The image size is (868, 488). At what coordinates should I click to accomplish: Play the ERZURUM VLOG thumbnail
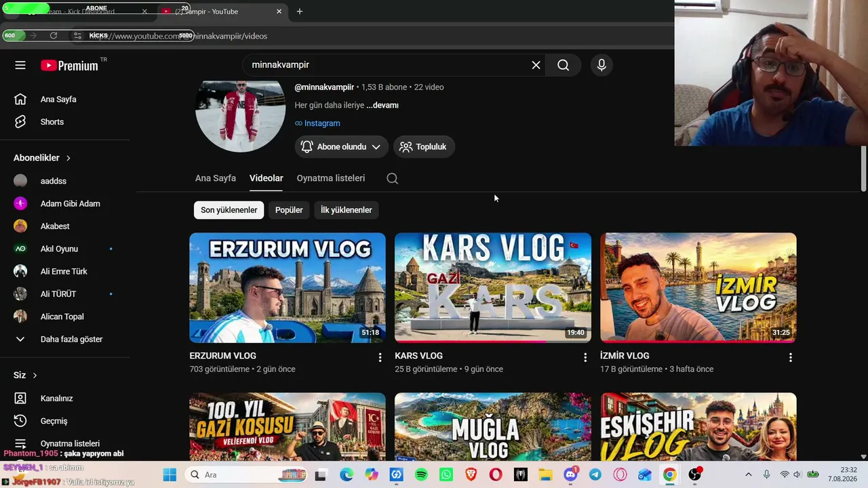[288, 287]
